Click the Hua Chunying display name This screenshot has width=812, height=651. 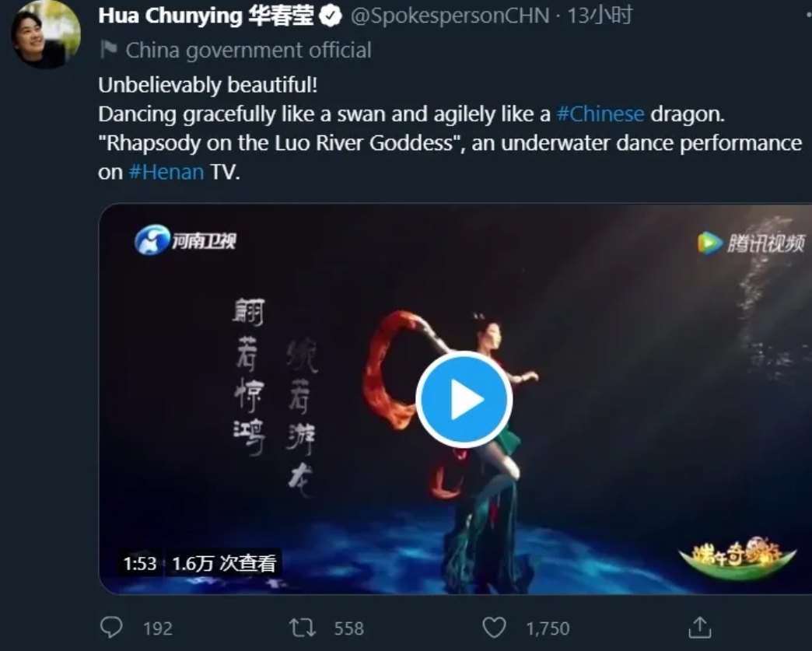tap(206, 16)
